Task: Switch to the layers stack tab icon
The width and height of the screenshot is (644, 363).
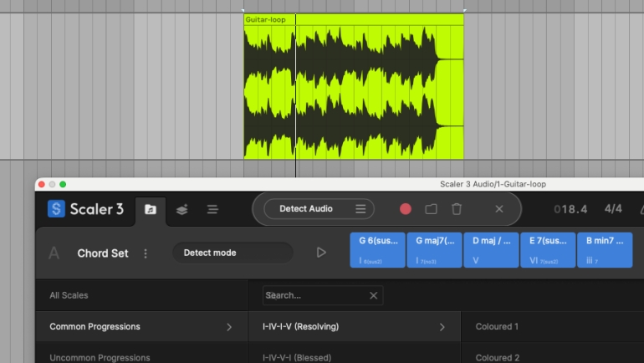Action: [182, 209]
